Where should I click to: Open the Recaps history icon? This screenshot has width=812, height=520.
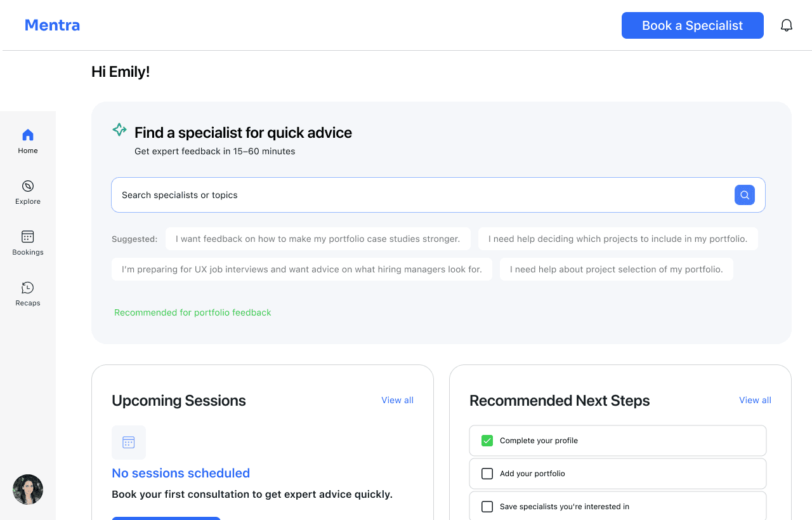(28, 288)
